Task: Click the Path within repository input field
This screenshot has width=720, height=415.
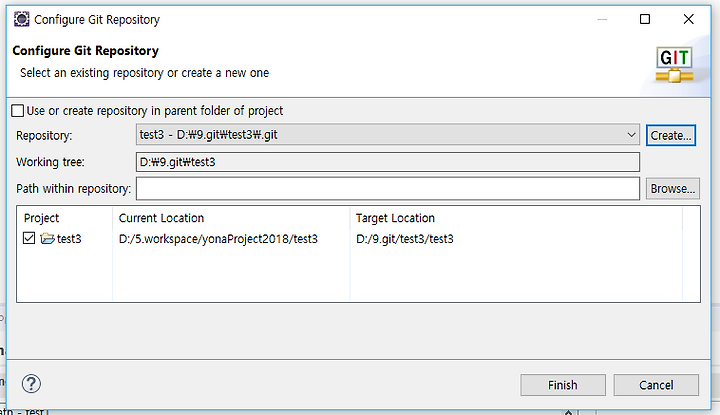Action: click(388, 189)
